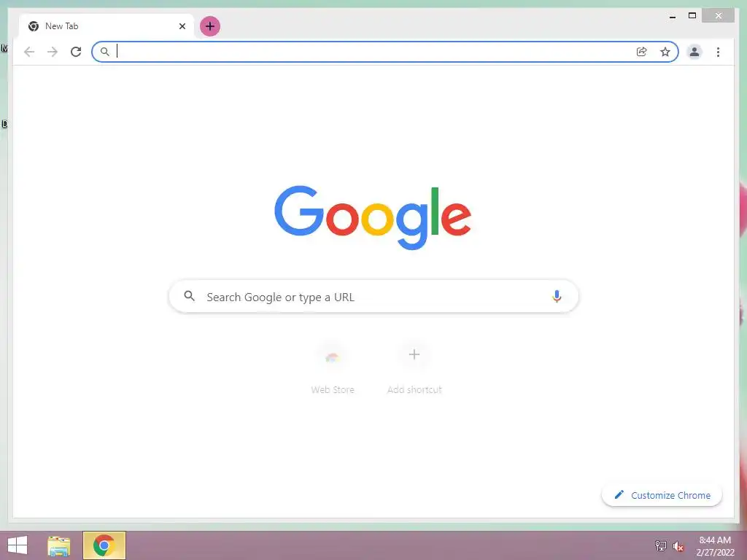
Task: Bookmark this tab with star icon
Action: 665,52
